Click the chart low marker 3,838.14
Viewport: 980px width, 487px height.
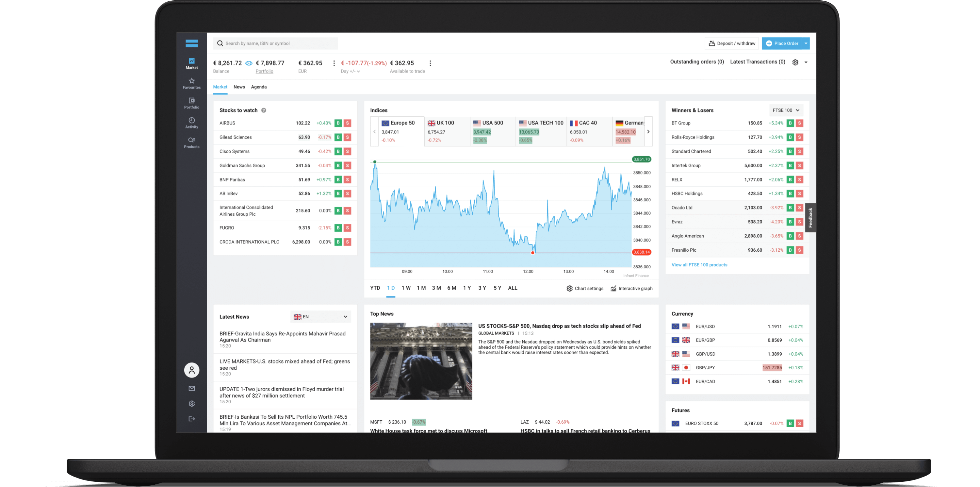click(x=642, y=252)
